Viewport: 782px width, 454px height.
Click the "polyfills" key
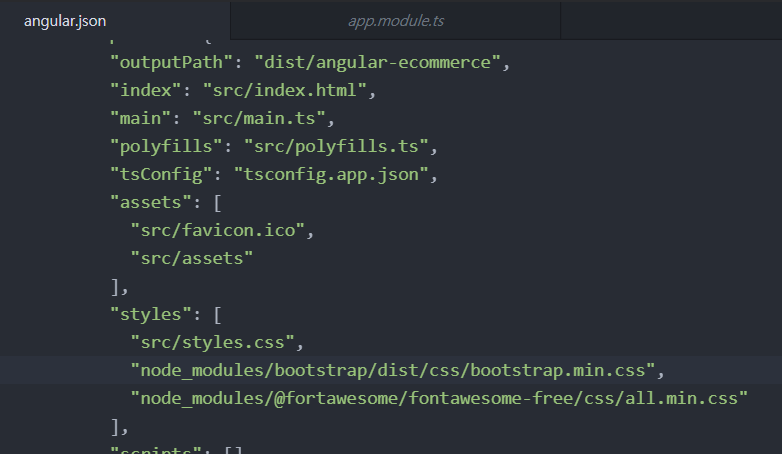click(166, 146)
